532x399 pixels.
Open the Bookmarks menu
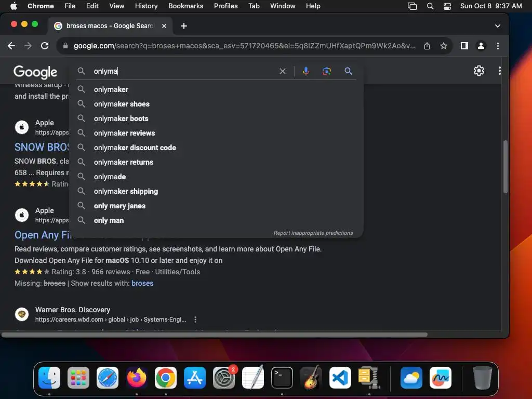point(185,6)
